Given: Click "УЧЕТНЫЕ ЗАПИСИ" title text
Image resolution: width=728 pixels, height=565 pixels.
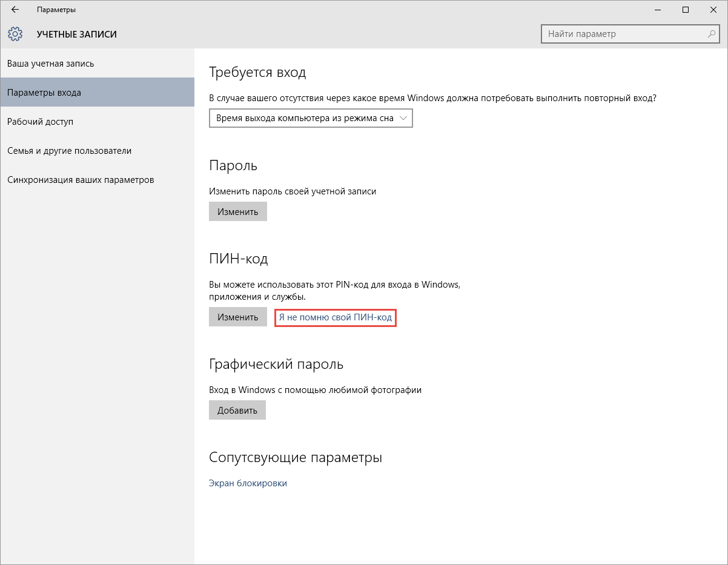Looking at the screenshot, I should click(77, 35).
